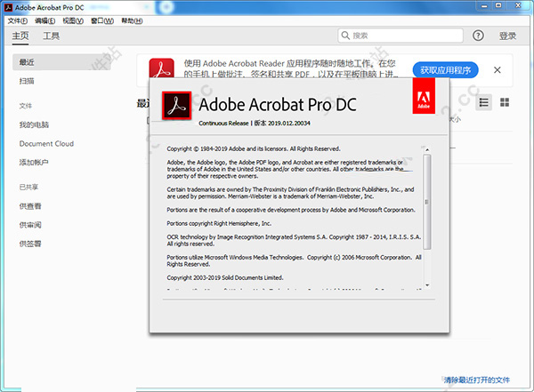Switch to the 主页 tab
534x392 pixels.
click(x=20, y=36)
